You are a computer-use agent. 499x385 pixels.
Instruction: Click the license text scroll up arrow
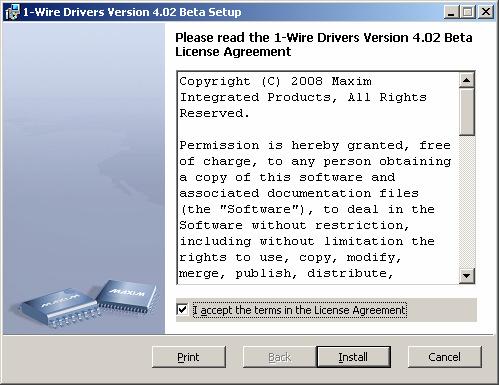point(467,80)
